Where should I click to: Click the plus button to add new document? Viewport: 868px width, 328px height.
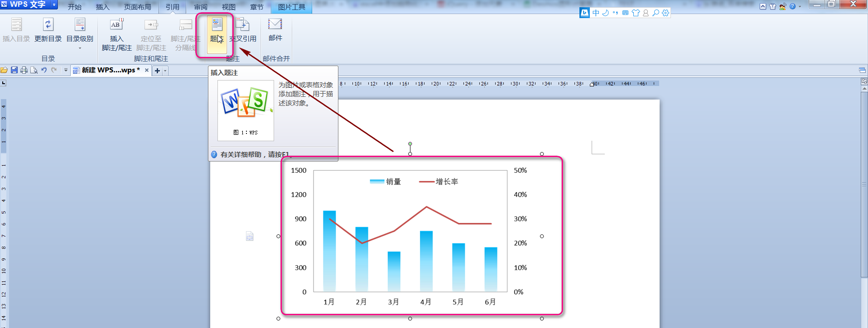[x=157, y=71]
